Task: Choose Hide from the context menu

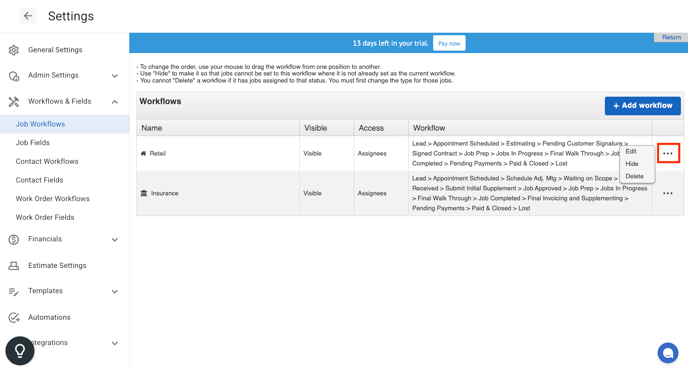Action: 632,164
